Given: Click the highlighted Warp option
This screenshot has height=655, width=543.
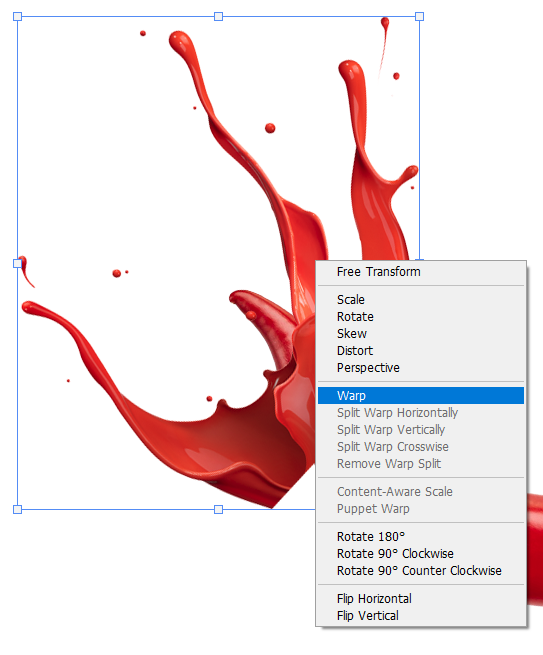Looking at the screenshot, I should click(421, 396).
